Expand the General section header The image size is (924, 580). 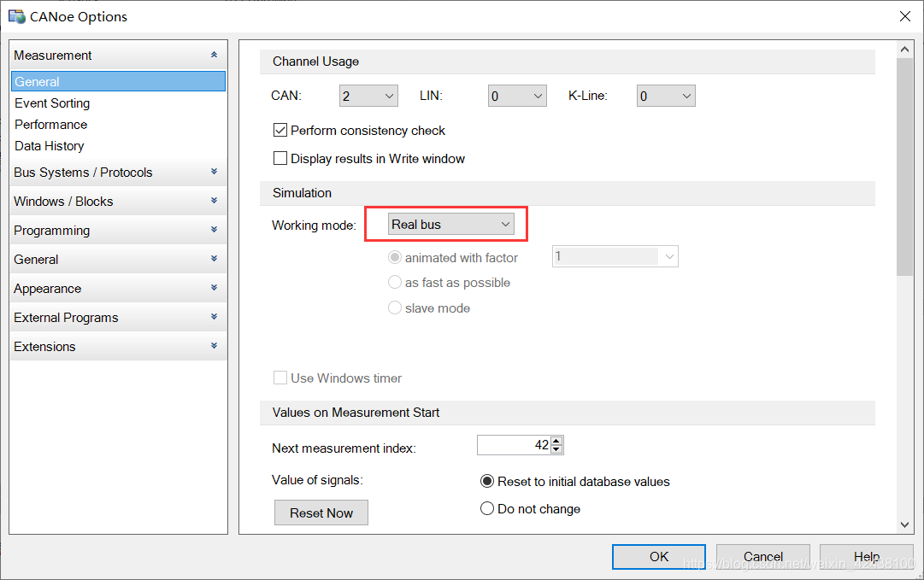coord(118,259)
